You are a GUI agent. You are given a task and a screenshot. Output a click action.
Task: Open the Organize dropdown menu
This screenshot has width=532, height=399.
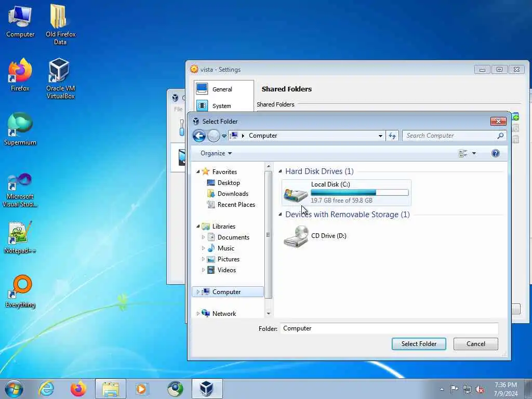pyautogui.click(x=216, y=153)
